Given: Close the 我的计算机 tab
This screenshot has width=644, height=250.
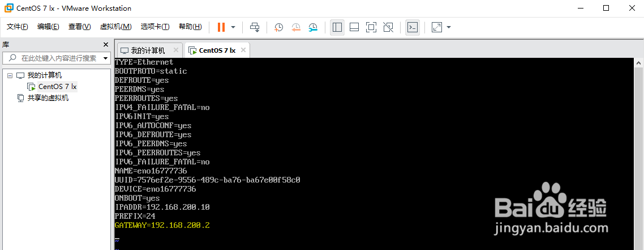Looking at the screenshot, I should [x=176, y=50].
